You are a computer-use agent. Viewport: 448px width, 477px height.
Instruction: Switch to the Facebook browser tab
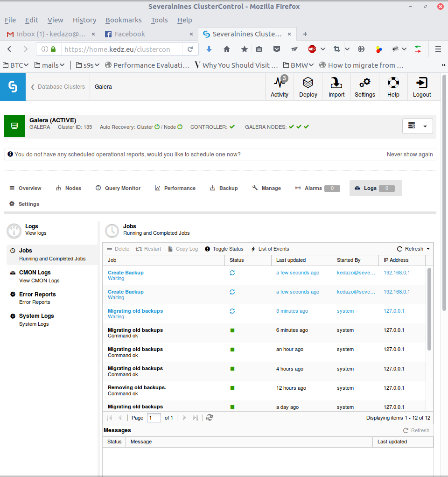coord(148,34)
